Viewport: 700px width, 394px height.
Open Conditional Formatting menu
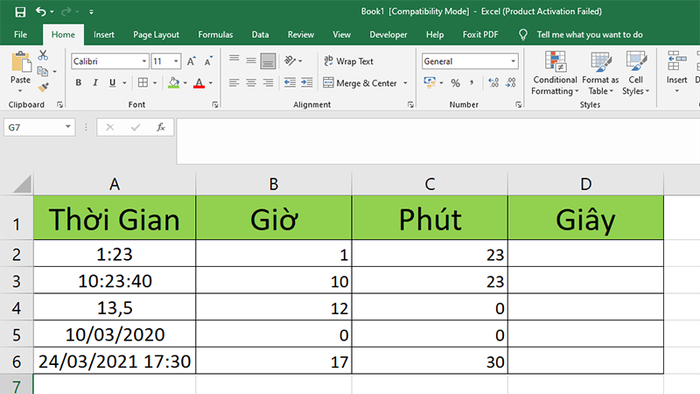pos(555,73)
